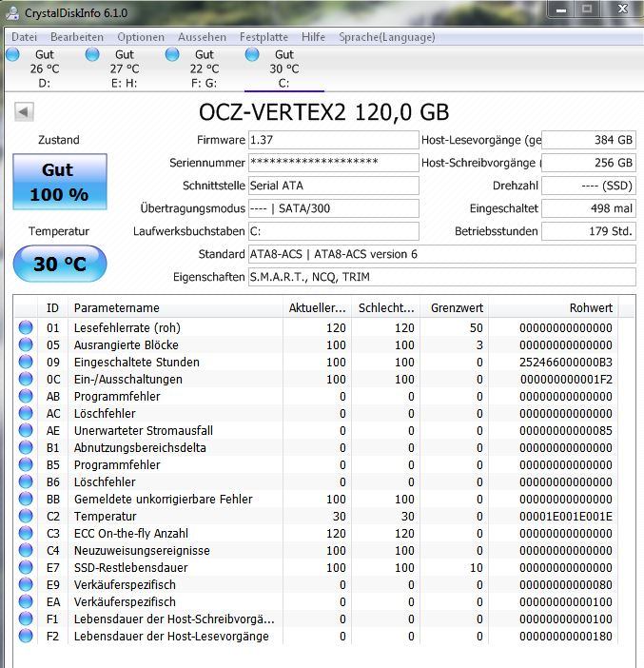Click the masked Seriennummer field
Image resolution: width=644 pixels, height=668 pixels.
pos(334,163)
